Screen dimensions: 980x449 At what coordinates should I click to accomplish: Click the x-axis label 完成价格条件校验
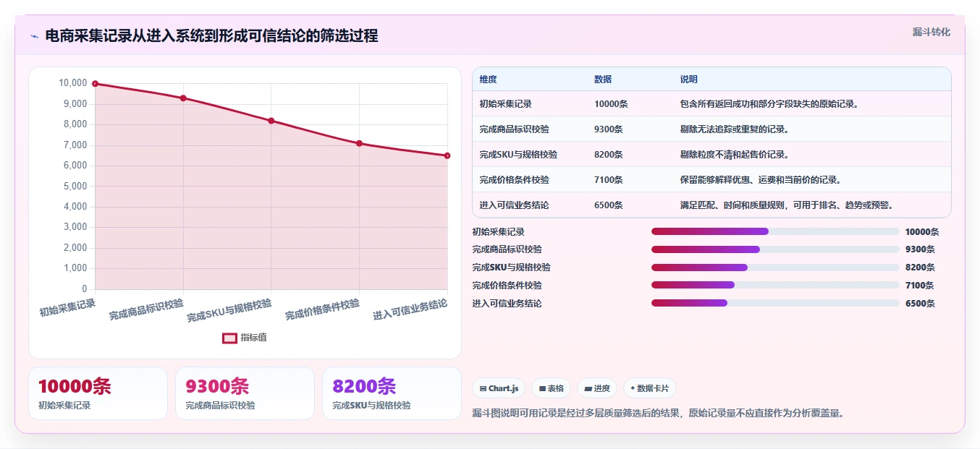click(323, 309)
